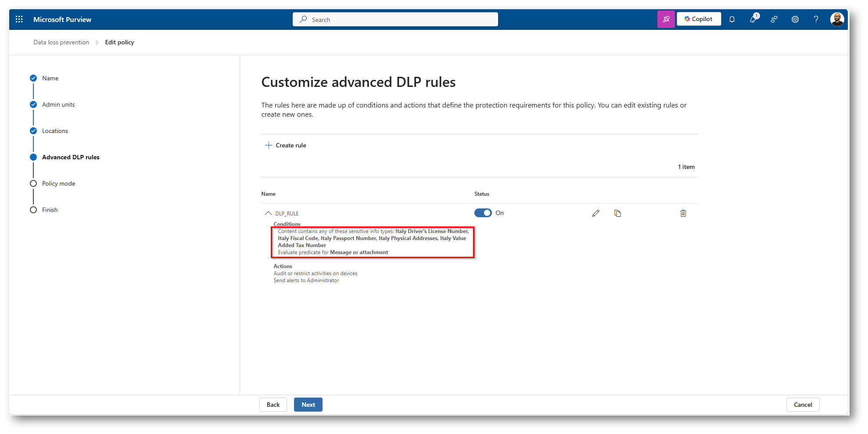
Task: Open the settings gear icon
Action: tap(795, 19)
